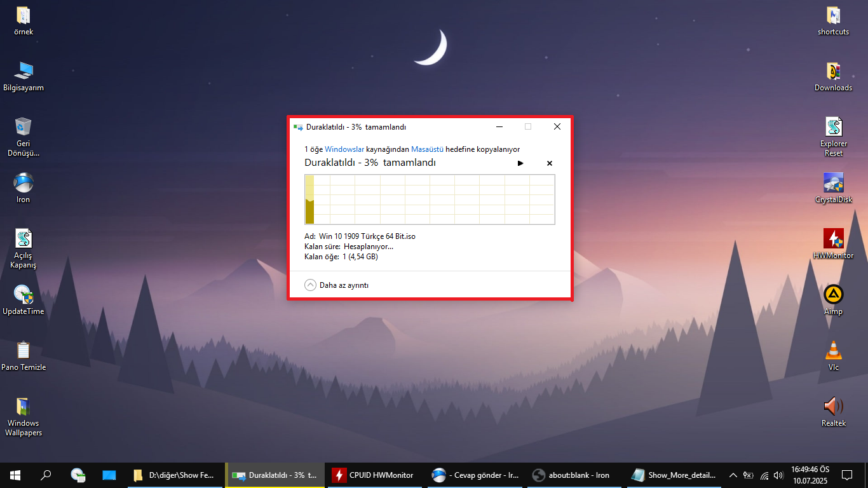Switch to Cevap gönder - Iron taskbar button
Screen dimensions: 868x488
click(x=475, y=475)
